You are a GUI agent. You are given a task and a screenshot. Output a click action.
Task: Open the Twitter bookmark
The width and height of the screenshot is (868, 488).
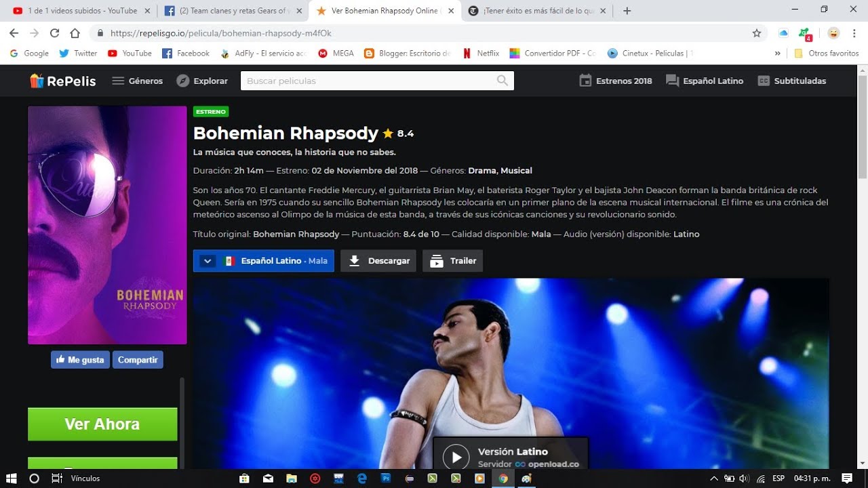(x=79, y=53)
